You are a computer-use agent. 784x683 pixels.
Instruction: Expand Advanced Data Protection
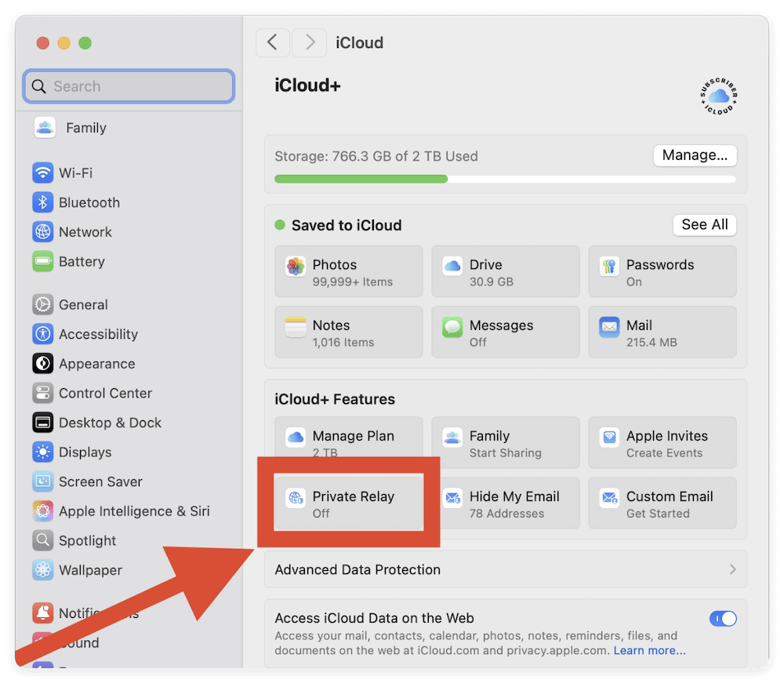(506, 569)
